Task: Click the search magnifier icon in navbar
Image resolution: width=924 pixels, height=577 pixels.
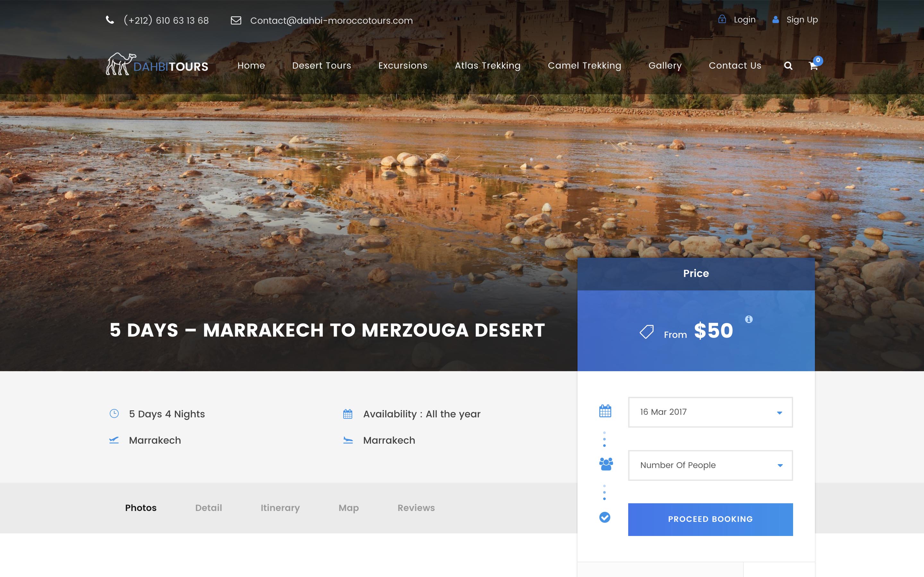Action: click(x=788, y=66)
